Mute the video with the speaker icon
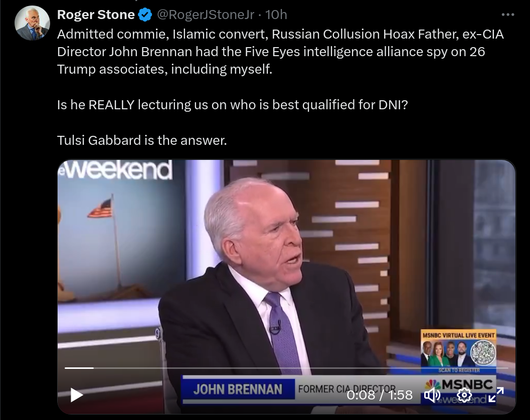530x420 pixels. [x=432, y=394]
